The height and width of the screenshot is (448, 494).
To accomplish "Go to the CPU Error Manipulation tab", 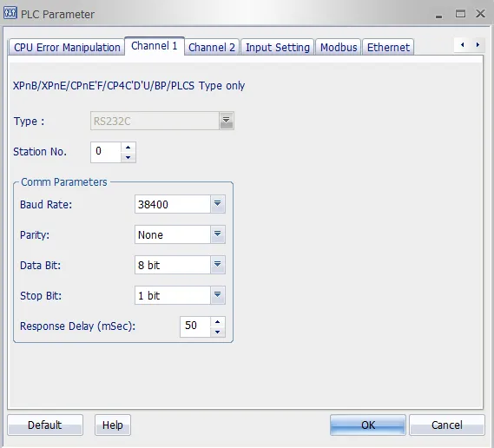I will [x=67, y=47].
